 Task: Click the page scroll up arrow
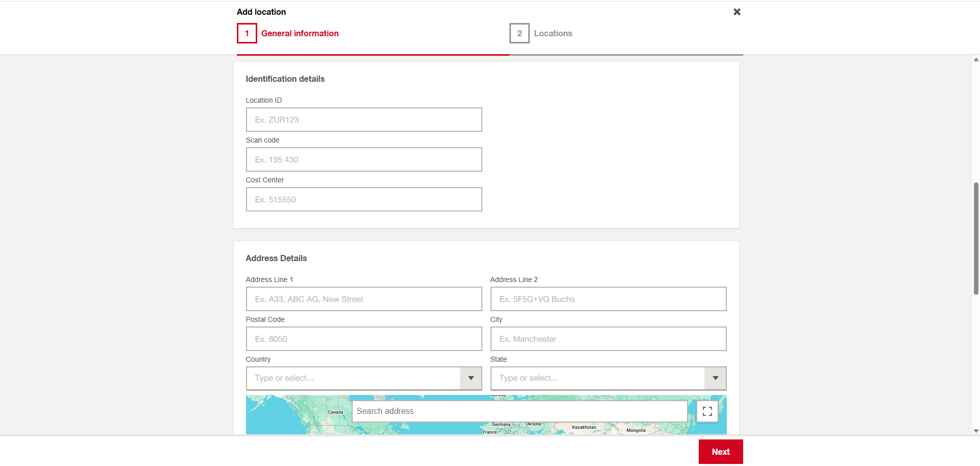(976, 60)
